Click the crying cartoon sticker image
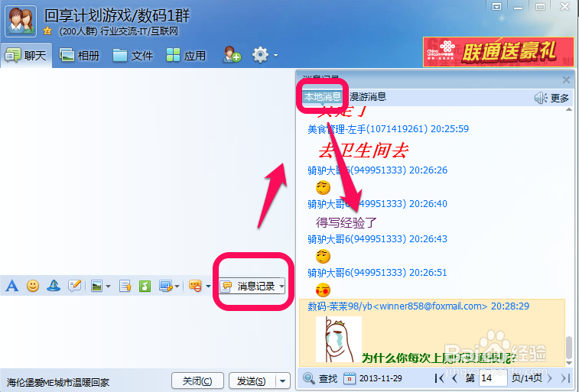Viewport: 579px width, 392px height. [x=339, y=339]
